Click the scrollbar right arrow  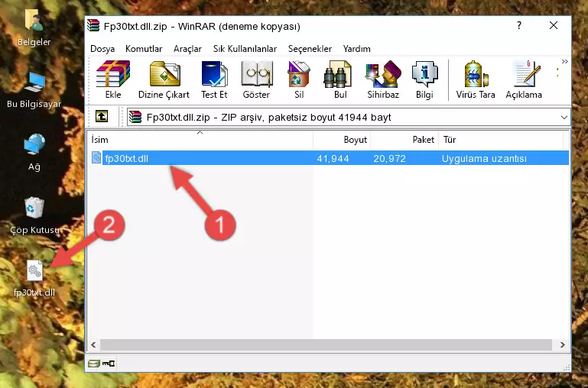pos(562,344)
